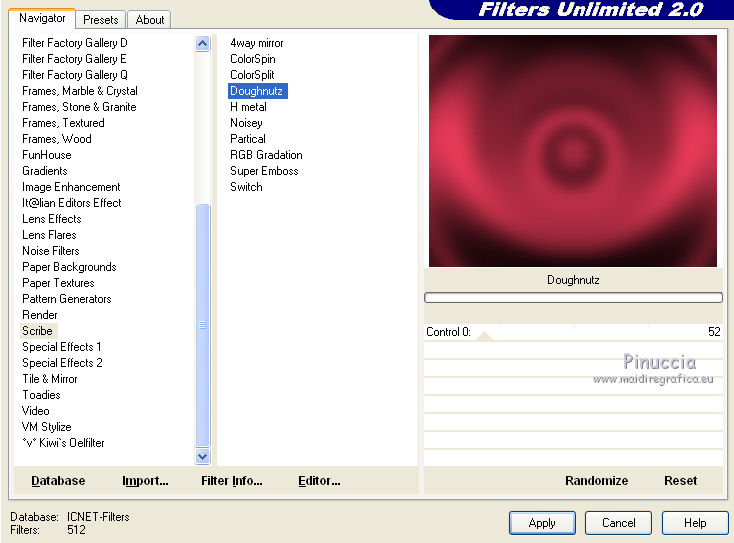Click the Doughnutz preview image
The image size is (734, 543).
pyautogui.click(x=573, y=151)
